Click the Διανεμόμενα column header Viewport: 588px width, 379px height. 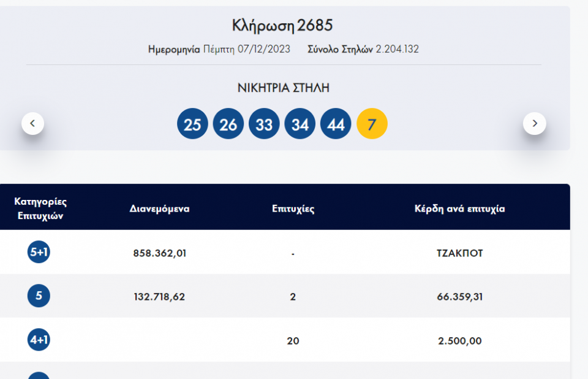pos(159,209)
